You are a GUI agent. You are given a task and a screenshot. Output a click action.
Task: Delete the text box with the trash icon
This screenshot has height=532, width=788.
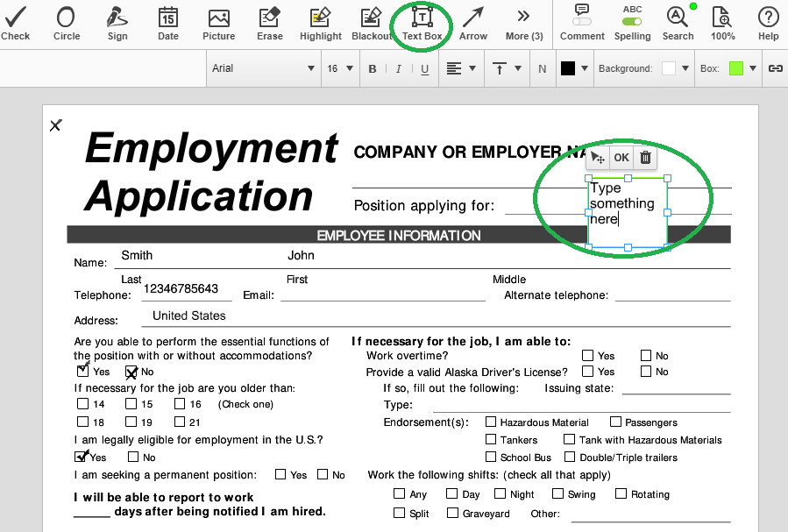coord(645,158)
